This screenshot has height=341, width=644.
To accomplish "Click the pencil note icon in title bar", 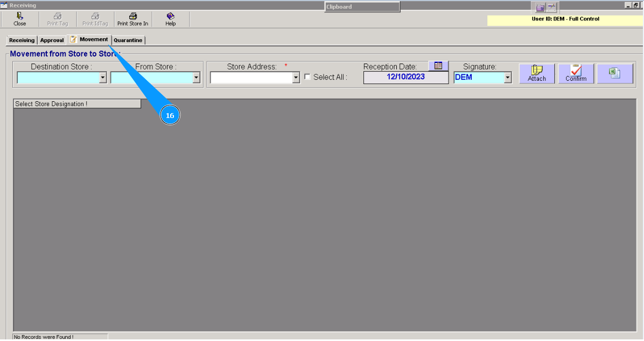I will tap(551, 8).
